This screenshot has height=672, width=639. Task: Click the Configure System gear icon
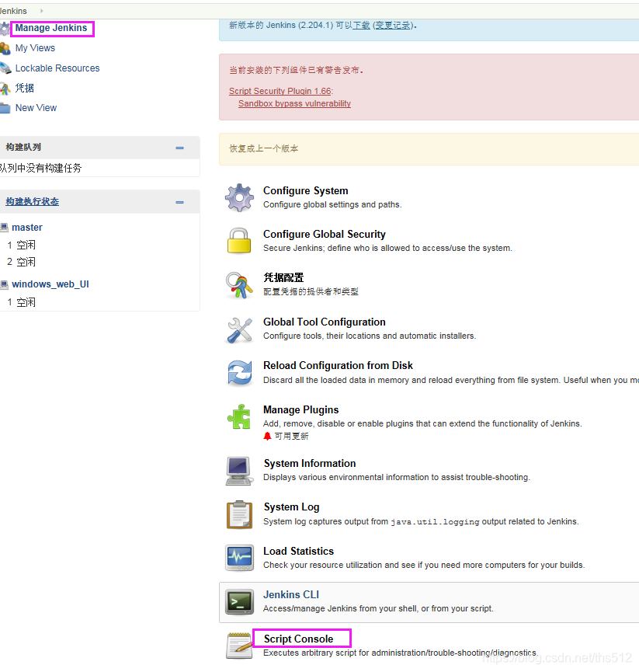click(239, 197)
